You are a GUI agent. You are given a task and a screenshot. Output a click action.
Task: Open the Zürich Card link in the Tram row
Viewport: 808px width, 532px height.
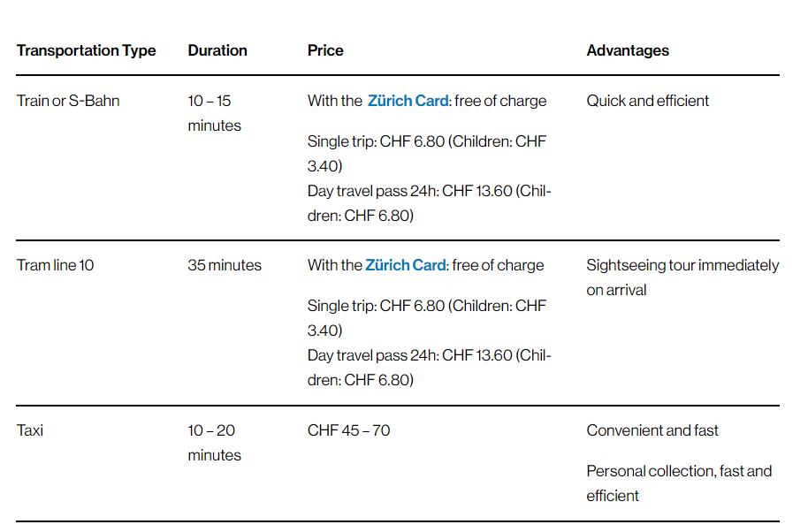(x=405, y=265)
